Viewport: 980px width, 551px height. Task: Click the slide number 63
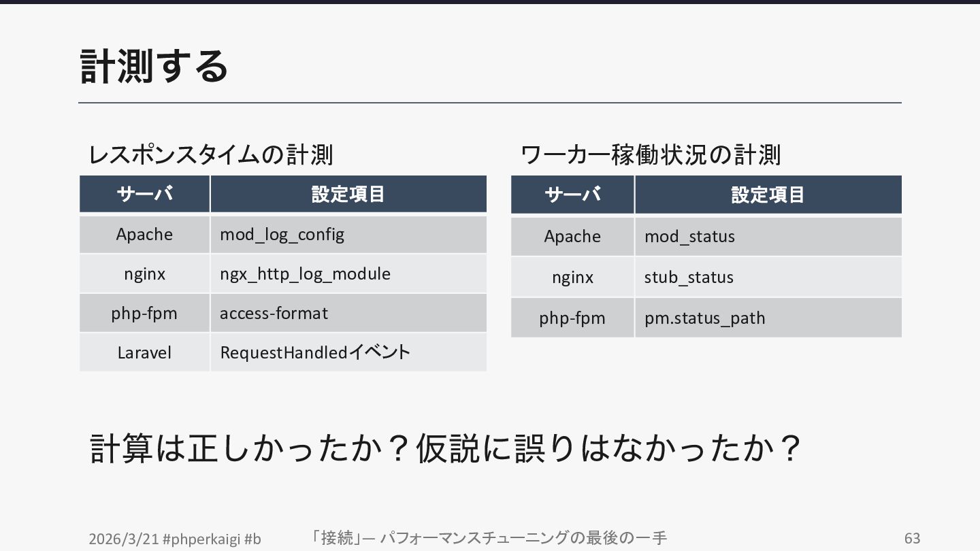coord(912,538)
